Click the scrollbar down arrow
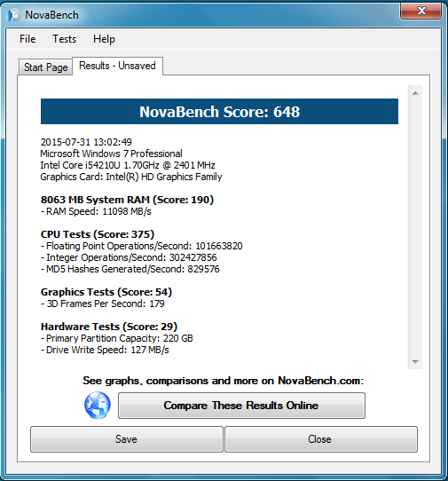 coord(415,362)
